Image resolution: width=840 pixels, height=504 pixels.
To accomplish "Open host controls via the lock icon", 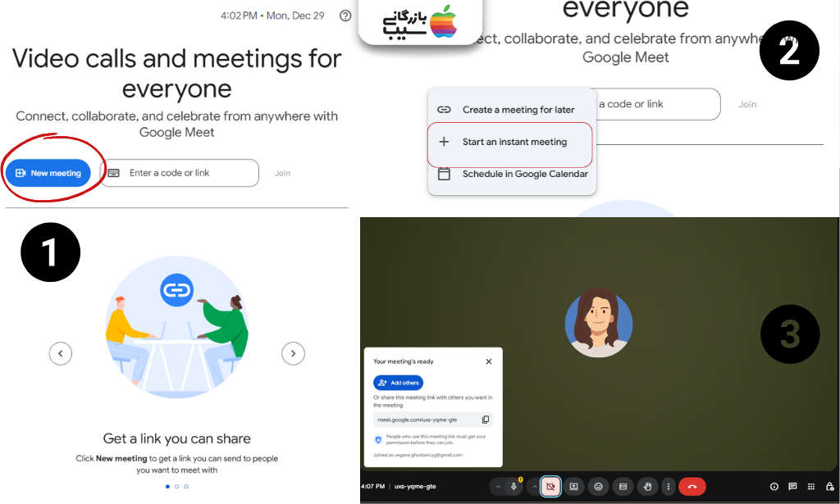I will point(829,486).
